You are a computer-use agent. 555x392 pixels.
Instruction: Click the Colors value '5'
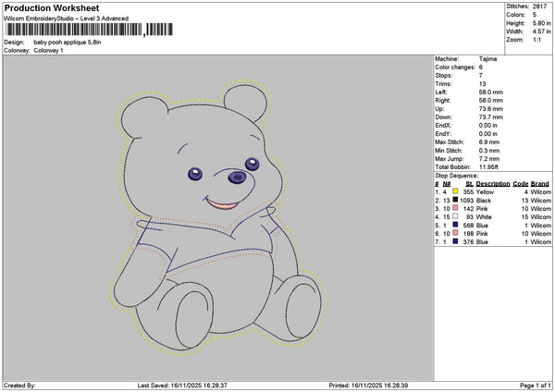coord(535,15)
